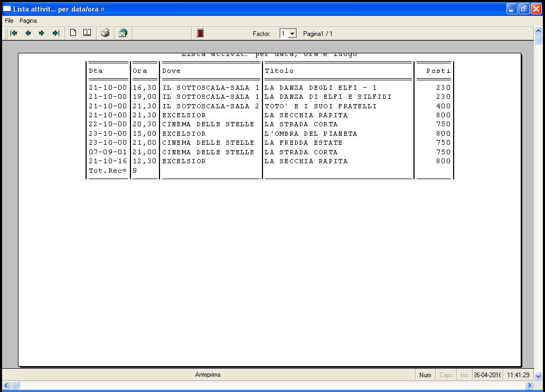Click the Titolo column header

279,71
